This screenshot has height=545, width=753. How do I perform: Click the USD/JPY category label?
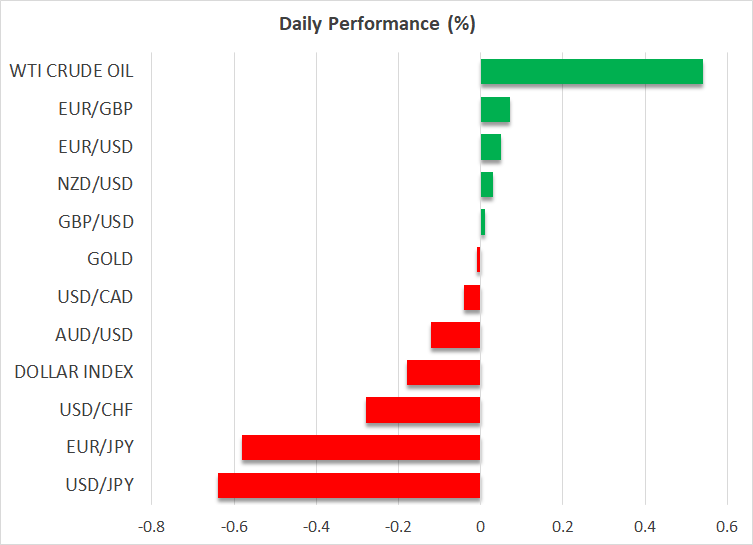98,485
